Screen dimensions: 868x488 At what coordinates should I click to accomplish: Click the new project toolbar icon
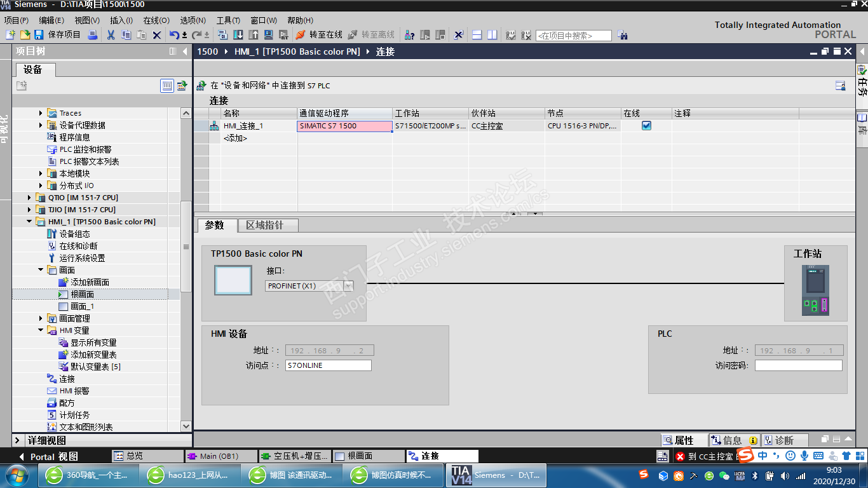(10, 35)
